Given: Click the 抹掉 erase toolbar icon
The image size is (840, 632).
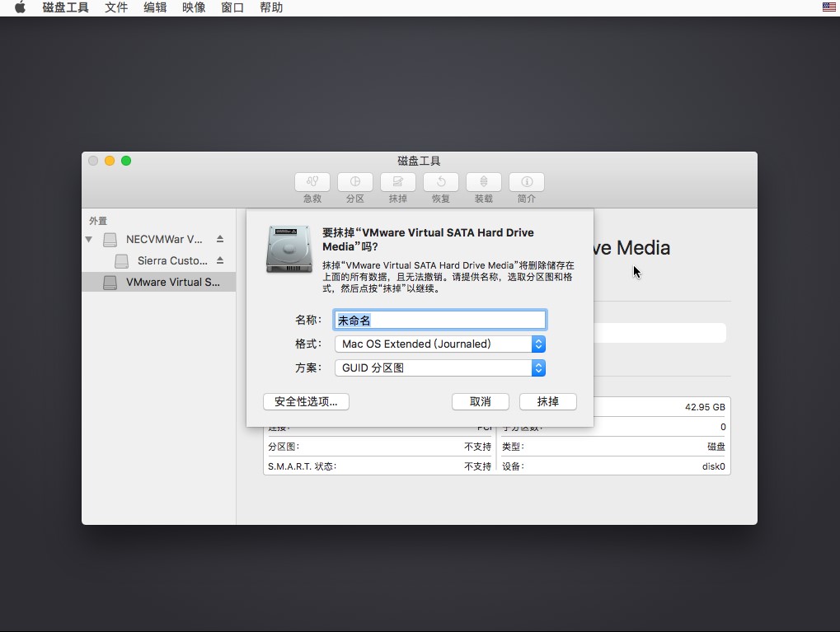Looking at the screenshot, I should 398,182.
